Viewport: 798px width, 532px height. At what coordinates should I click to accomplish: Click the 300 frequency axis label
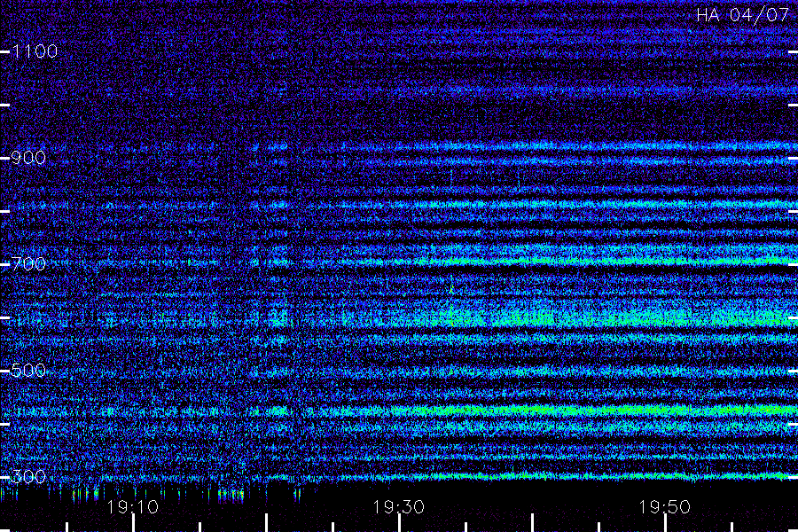pos(28,477)
